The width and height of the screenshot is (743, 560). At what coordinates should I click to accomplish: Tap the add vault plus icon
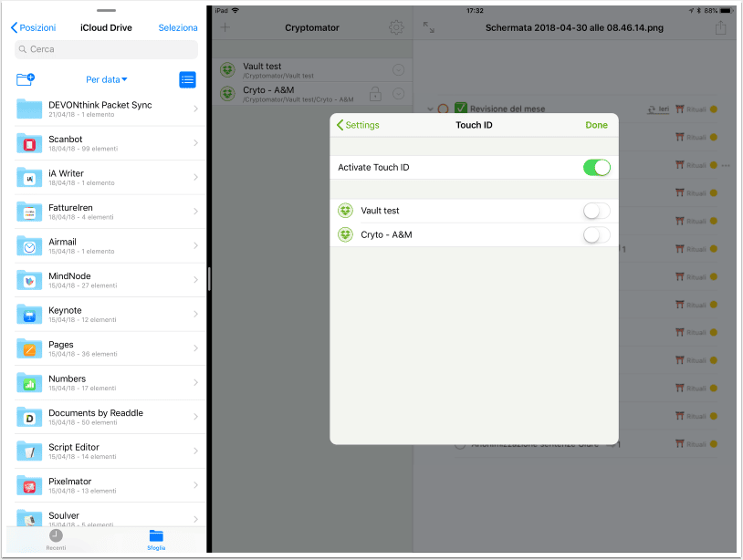tap(225, 27)
